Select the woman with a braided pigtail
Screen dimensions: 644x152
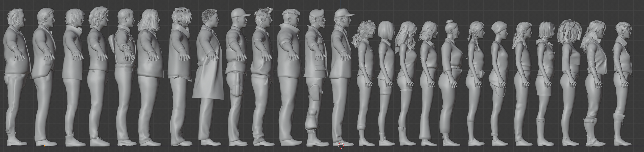[476, 83]
